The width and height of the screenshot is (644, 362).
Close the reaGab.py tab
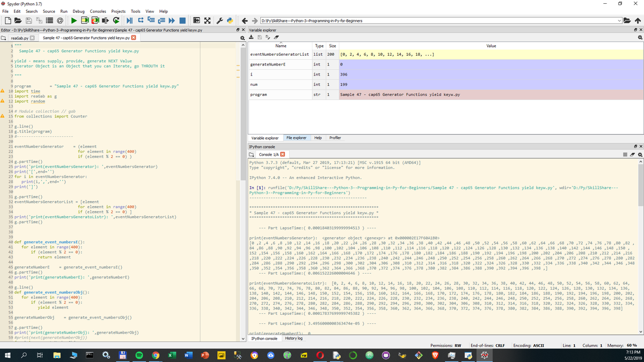(32, 38)
